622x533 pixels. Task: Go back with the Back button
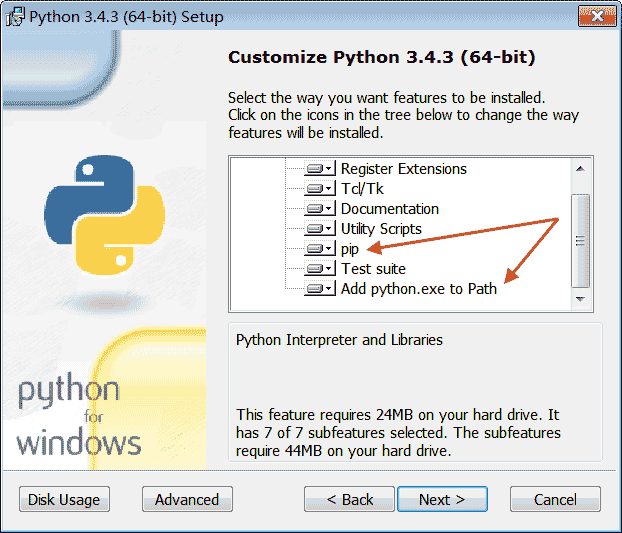[349, 499]
